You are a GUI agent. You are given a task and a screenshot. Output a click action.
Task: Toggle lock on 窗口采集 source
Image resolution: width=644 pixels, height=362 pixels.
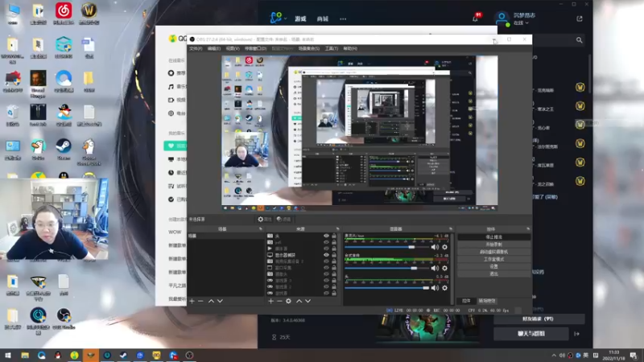[x=334, y=268]
